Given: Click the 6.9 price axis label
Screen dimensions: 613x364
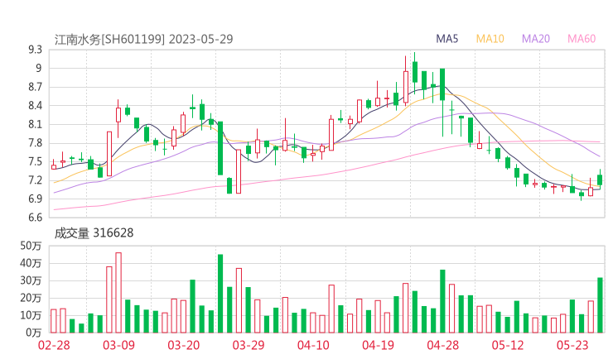Looking at the screenshot, I should click(35, 199).
